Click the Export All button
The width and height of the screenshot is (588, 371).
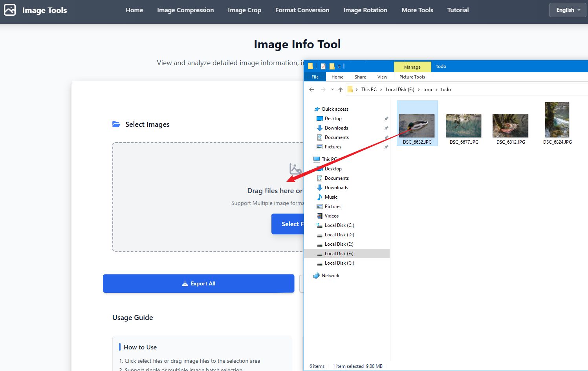[x=198, y=283]
